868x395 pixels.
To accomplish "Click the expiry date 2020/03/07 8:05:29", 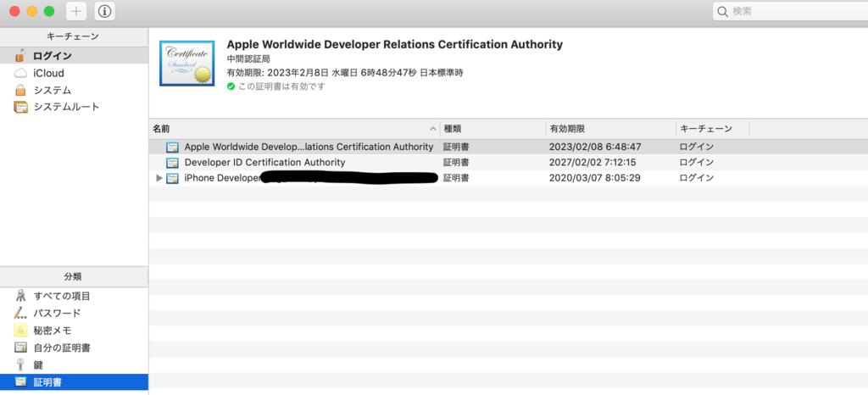I will tap(595, 178).
